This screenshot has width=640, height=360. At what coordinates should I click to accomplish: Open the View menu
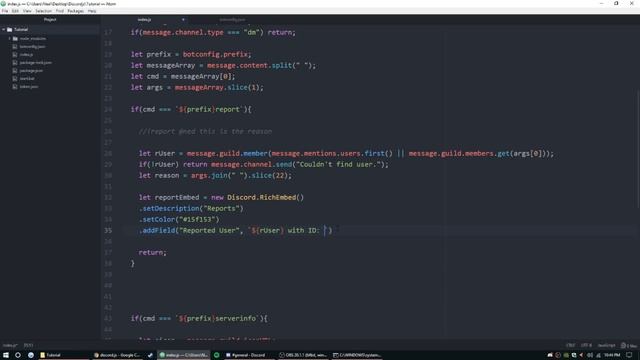27,11
